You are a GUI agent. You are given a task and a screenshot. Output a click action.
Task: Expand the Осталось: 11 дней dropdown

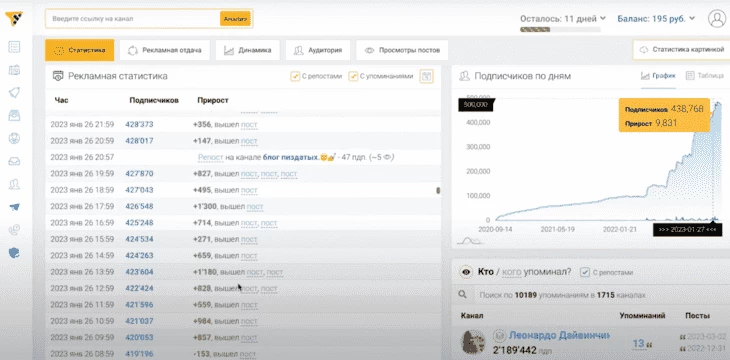pos(563,19)
